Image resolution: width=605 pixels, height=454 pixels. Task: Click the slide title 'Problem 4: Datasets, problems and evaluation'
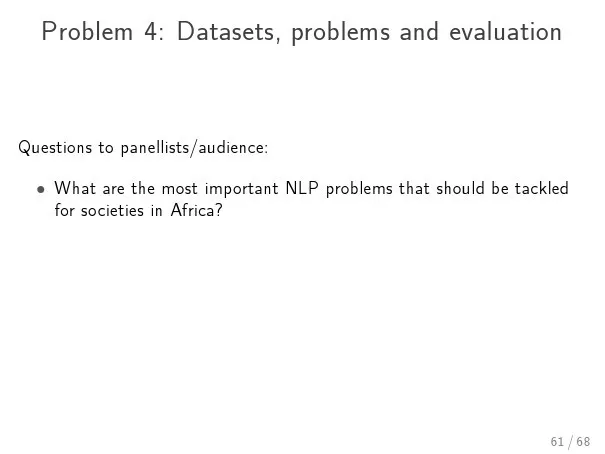tap(301, 32)
